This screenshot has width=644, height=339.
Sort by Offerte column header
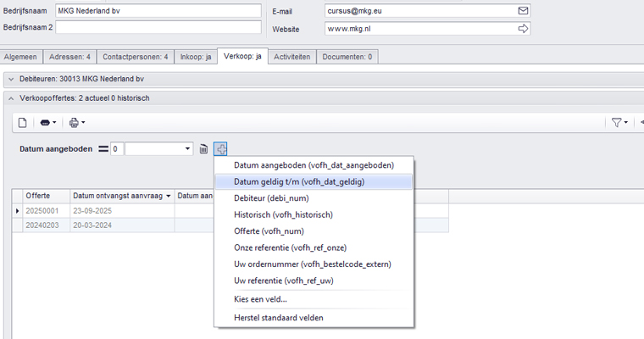click(46, 196)
